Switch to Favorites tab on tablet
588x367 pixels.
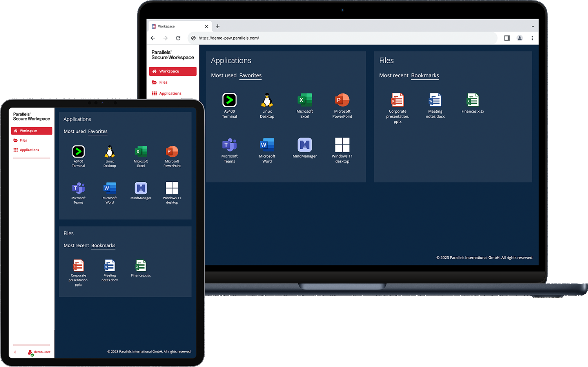pos(98,131)
